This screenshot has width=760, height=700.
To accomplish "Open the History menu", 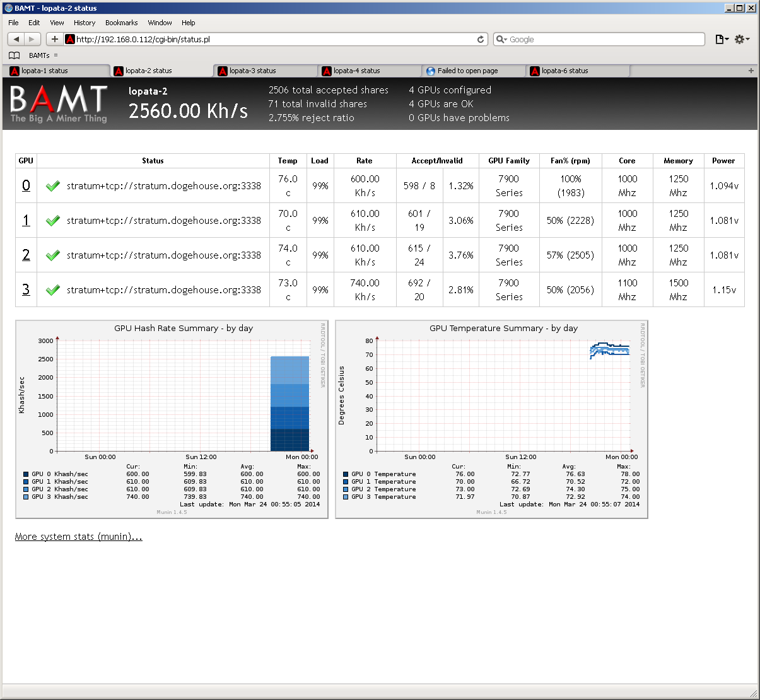I will tap(85, 23).
